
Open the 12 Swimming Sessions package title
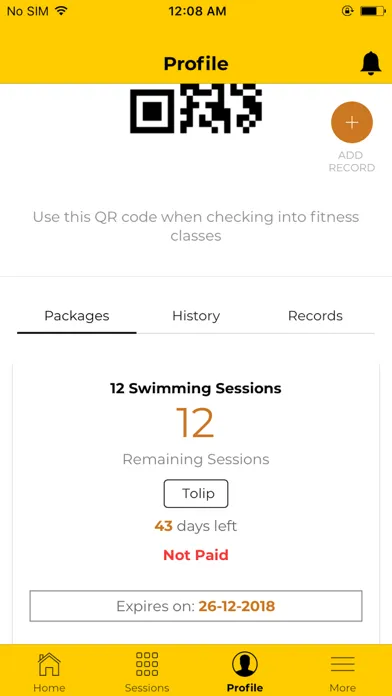pos(196,388)
